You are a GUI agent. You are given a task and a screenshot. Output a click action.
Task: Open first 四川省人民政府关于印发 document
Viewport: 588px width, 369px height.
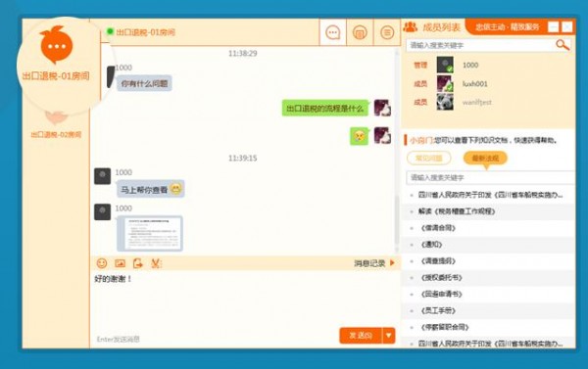click(x=490, y=195)
